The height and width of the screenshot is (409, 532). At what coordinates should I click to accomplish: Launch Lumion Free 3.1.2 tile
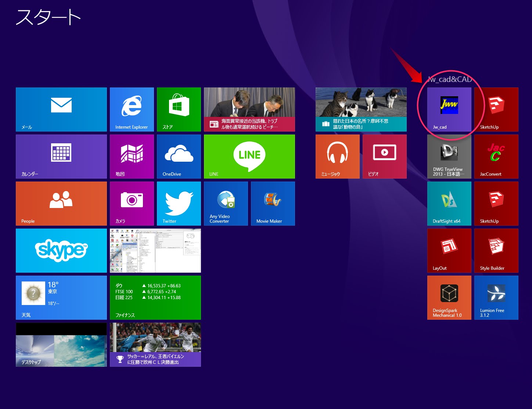496,298
